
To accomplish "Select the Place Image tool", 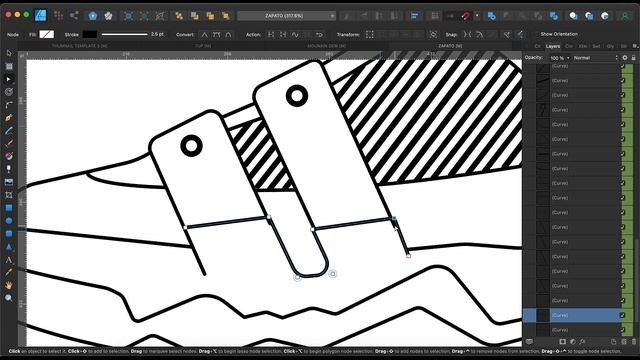I will pos(9,182).
